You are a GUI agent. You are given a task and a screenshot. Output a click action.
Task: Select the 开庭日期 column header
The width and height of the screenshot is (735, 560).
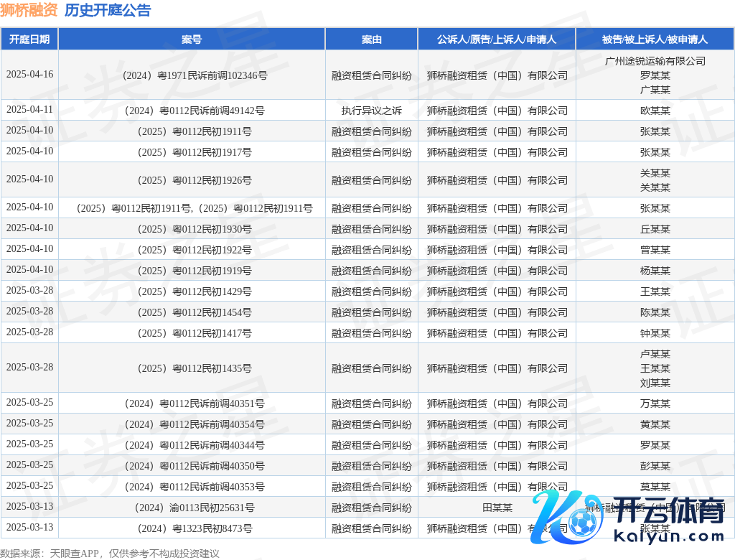[29, 39]
